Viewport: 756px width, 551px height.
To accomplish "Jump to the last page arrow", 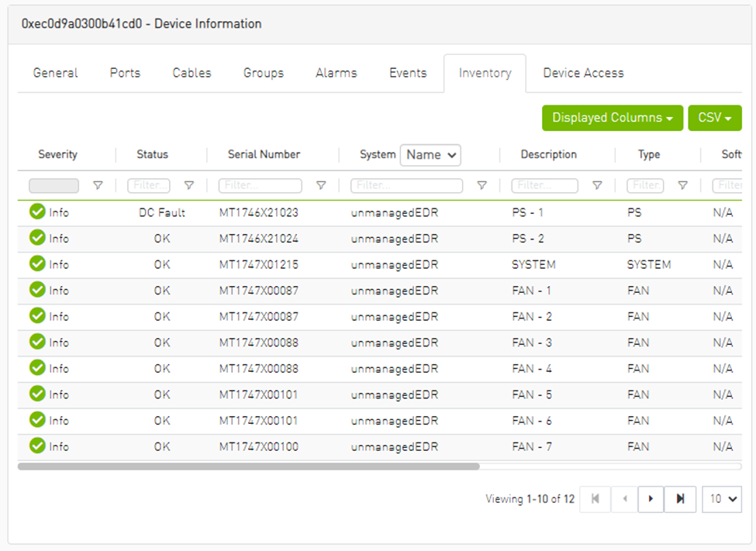I will [x=680, y=499].
